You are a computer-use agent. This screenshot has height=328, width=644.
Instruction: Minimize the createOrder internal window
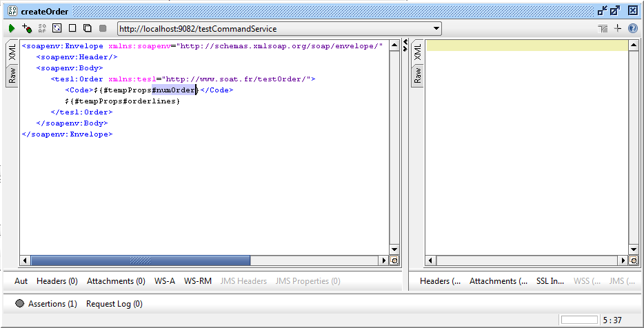[x=603, y=10]
